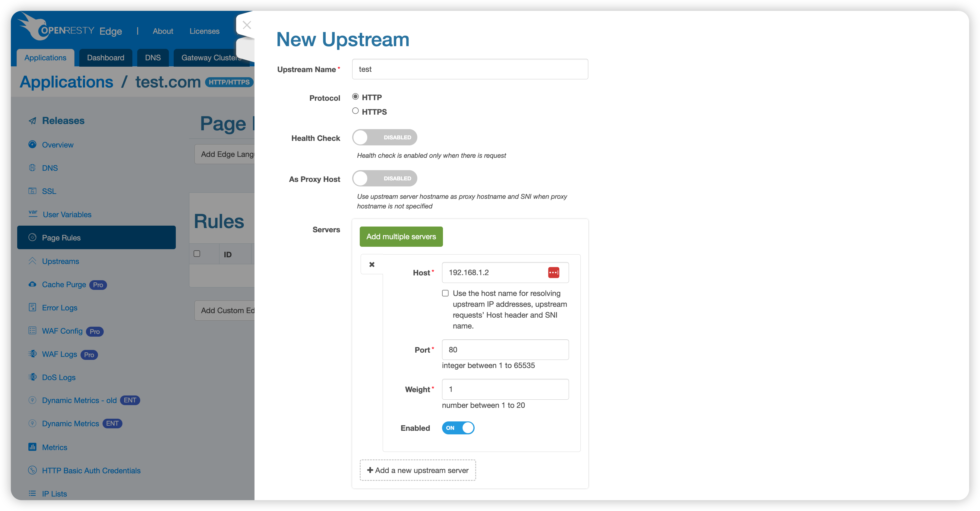Screen dimensions: 980x511
Task: Click the Releases paper plane icon
Action: (33, 121)
